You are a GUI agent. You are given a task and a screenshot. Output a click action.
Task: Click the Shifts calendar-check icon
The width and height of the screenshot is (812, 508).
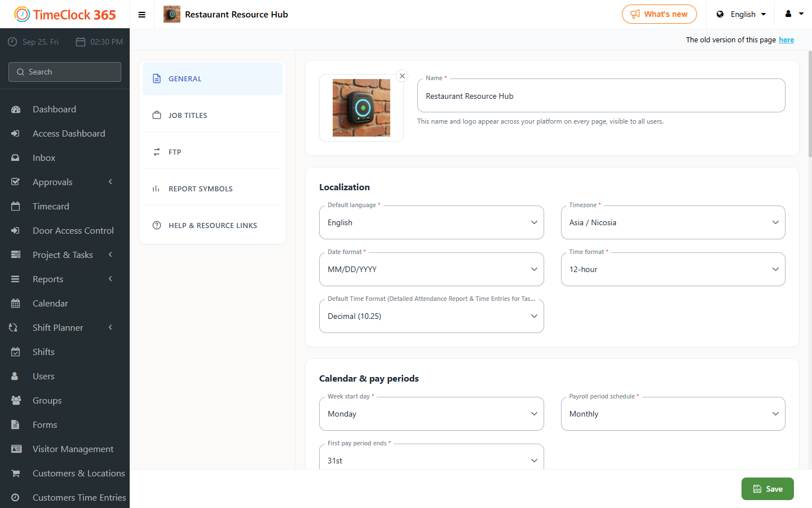click(x=16, y=352)
